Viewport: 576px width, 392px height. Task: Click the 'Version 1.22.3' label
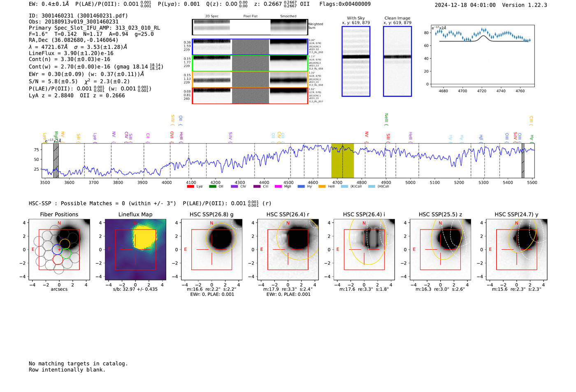[x=525, y=5]
